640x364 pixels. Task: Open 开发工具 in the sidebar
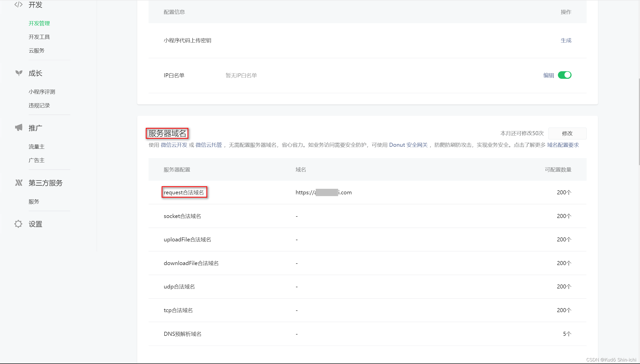point(39,37)
